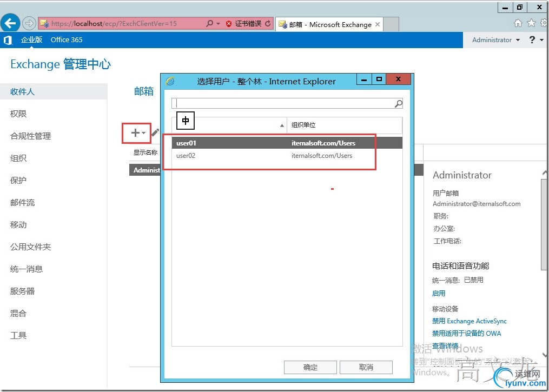Click the plus new mailbox icon

tap(135, 132)
